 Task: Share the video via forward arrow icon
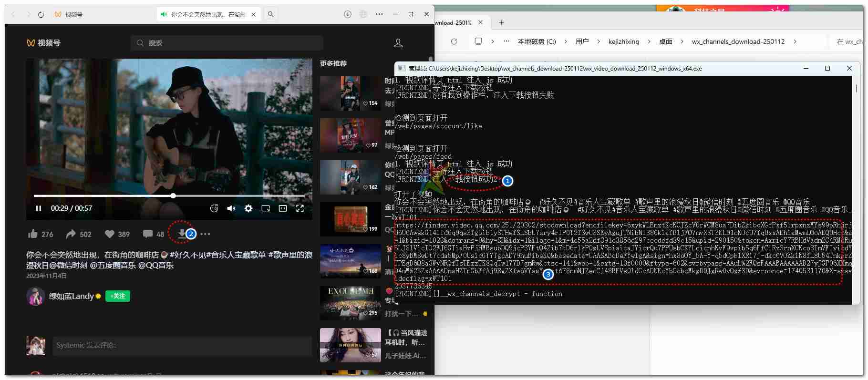(71, 234)
